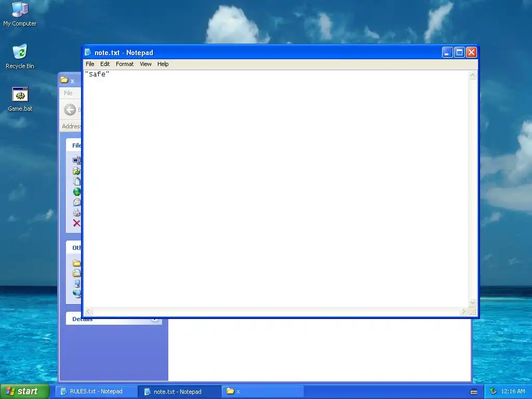Screen dimensions: 532x399
Task: Click the tray icon next to the clock
Action: (494, 391)
